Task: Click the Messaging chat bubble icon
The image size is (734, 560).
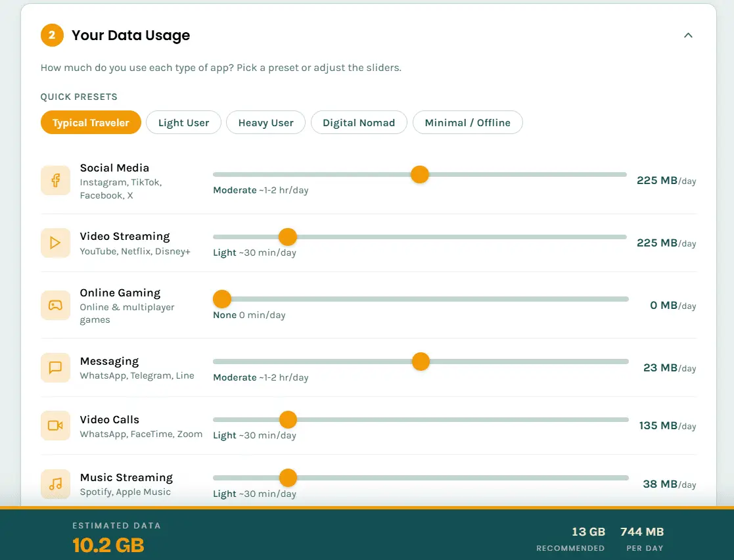Action: pos(55,367)
